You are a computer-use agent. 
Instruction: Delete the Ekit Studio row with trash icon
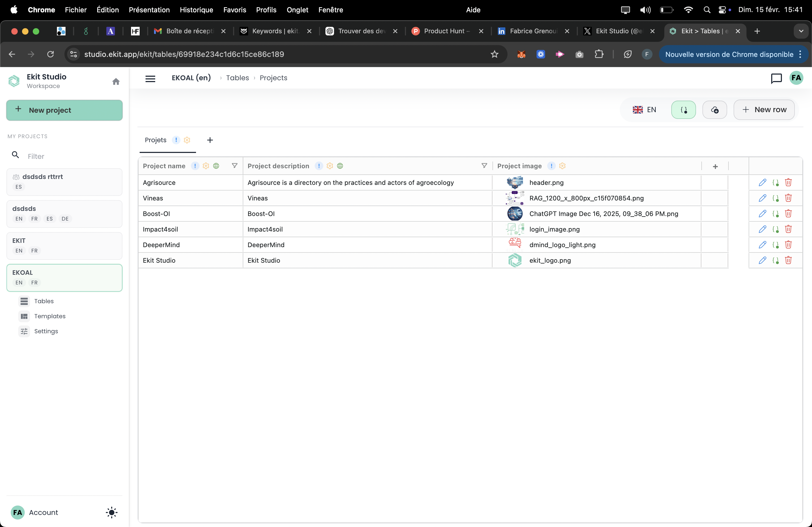788,260
